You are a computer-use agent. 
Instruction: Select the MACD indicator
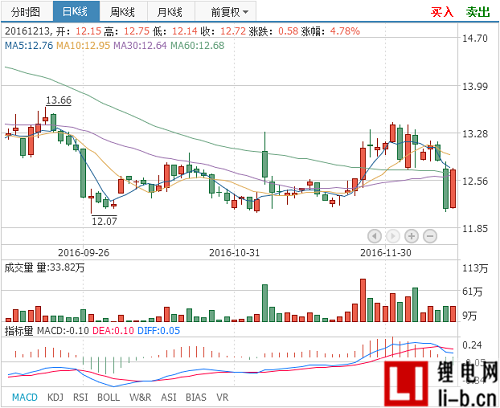point(25,397)
